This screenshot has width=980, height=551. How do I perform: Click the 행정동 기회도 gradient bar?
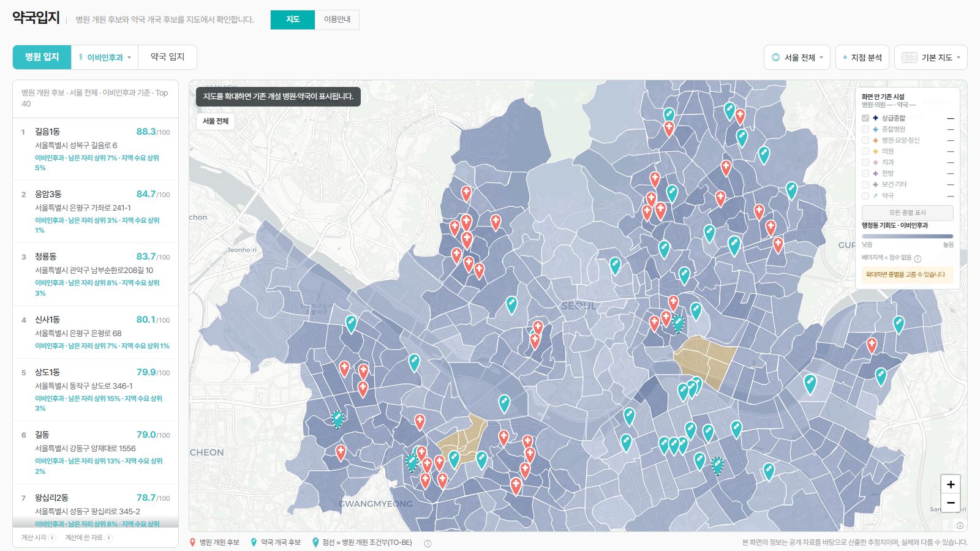coord(908,236)
